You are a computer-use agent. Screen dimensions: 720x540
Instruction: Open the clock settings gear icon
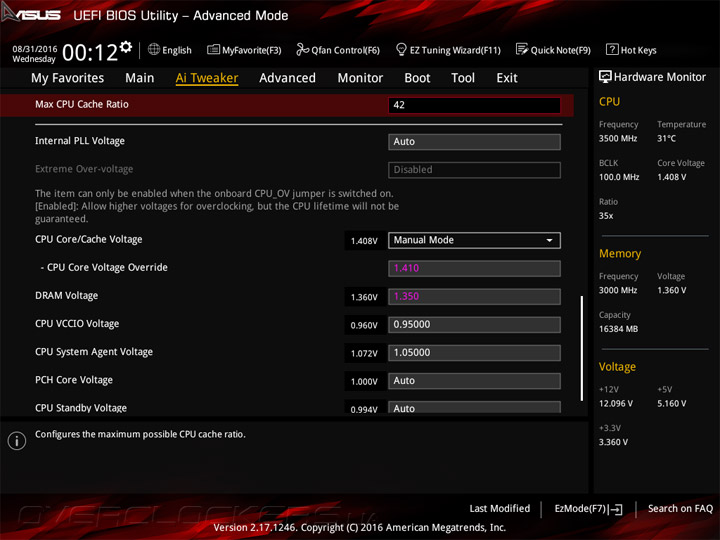click(x=126, y=46)
